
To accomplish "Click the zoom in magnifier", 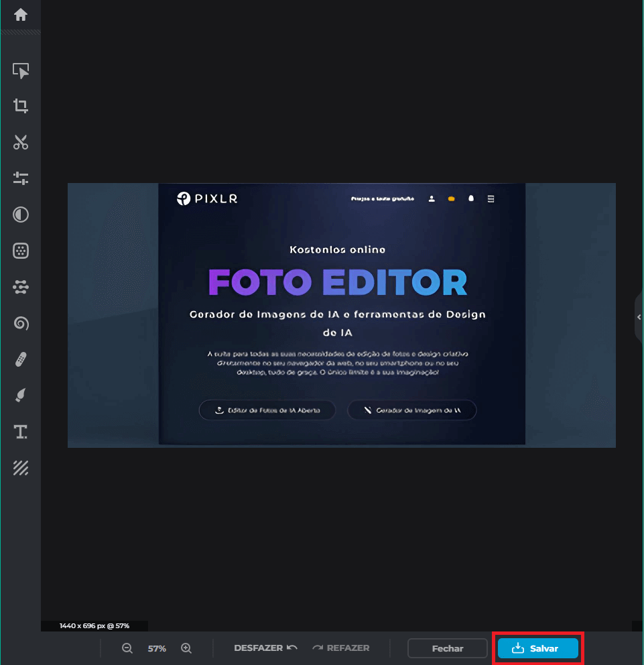I will (x=186, y=648).
